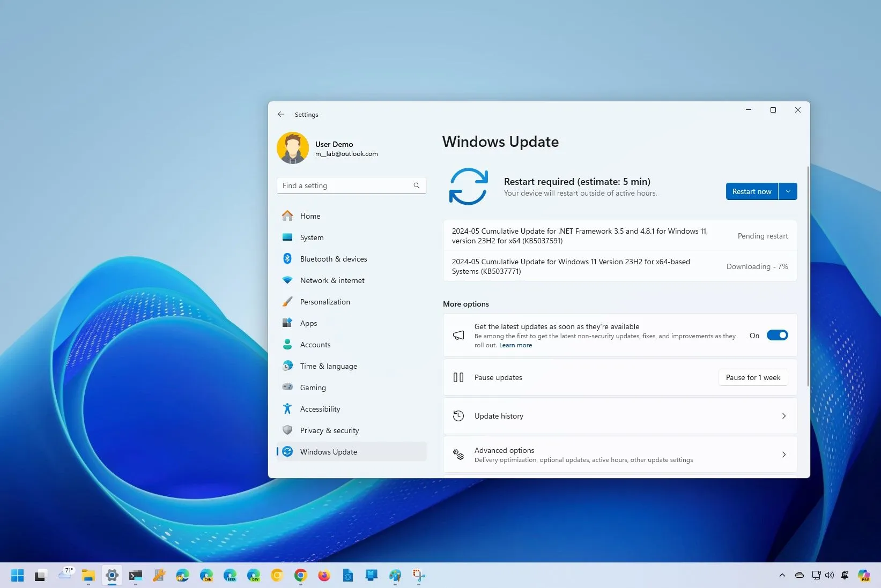The width and height of the screenshot is (881, 588).
Task: Show hidden icons in the system tray
Action: tap(782, 574)
